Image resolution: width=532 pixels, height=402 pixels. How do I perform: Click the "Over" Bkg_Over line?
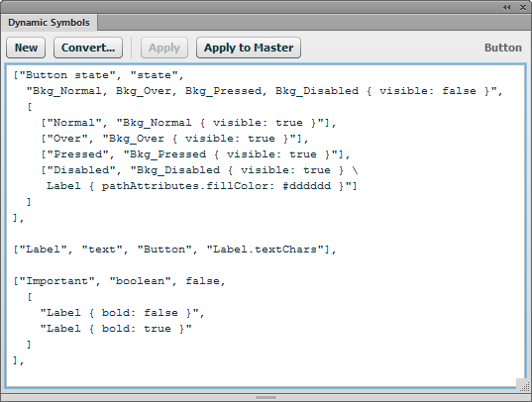pyautogui.click(x=174, y=139)
